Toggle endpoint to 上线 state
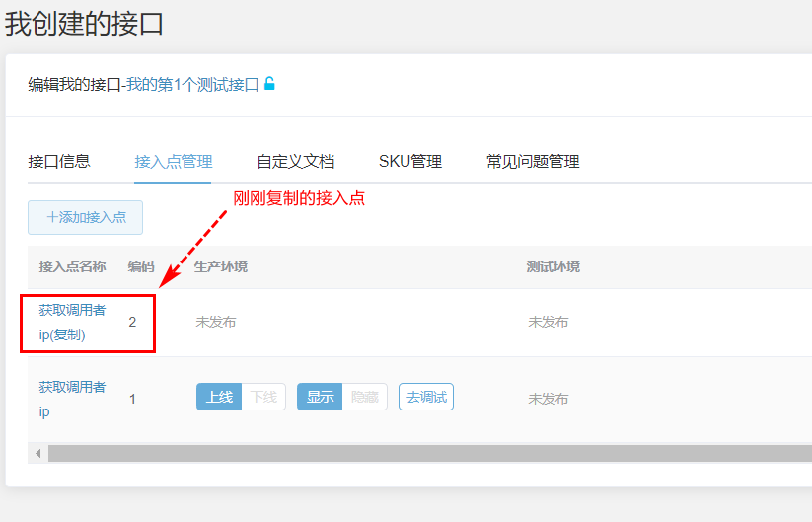The image size is (812, 522). pyautogui.click(x=219, y=397)
